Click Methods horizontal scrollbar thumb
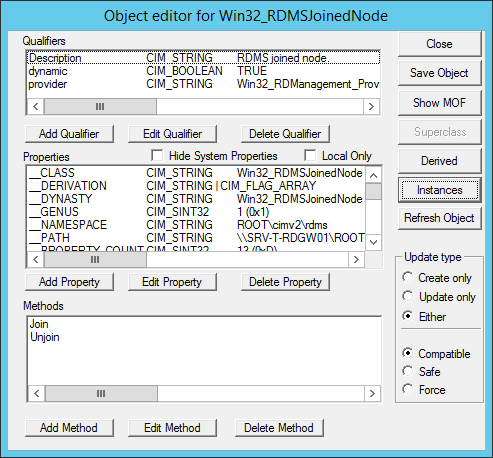Image resolution: width=493 pixels, height=458 pixels. pyautogui.click(x=101, y=394)
